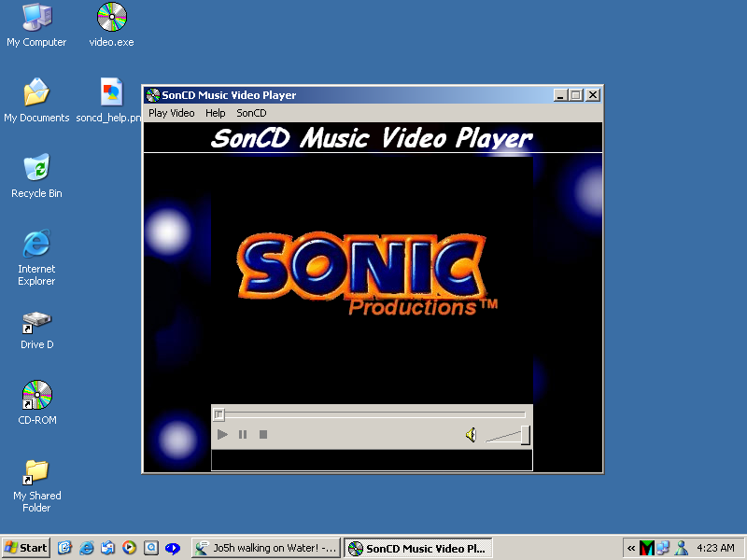The height and width of the screenshot is (560, 747).
Task: Click the Start button
Action: (x=26, y=548)
